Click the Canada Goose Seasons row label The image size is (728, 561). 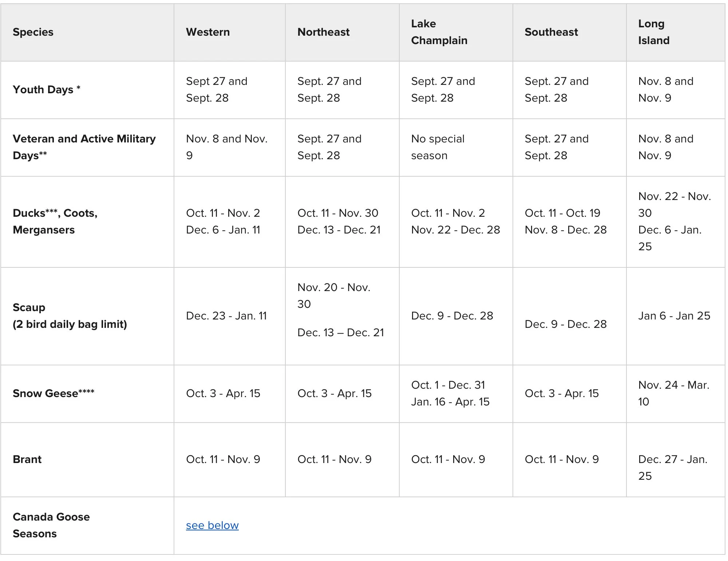click(51, 525)
